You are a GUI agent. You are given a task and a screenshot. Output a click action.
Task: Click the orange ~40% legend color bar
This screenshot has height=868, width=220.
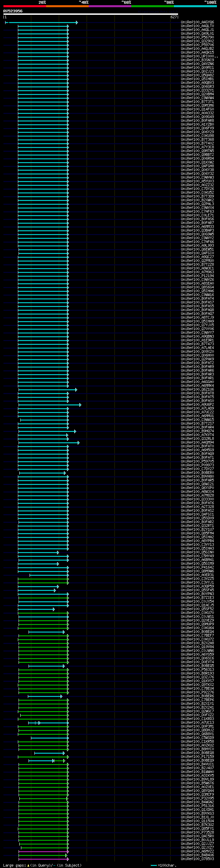67,6
